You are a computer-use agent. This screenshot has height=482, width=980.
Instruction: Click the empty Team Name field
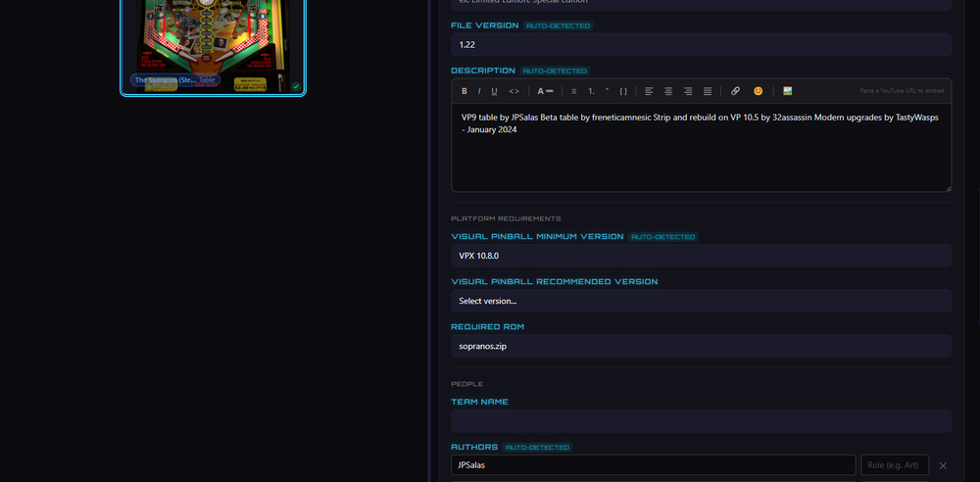(702, 420)
